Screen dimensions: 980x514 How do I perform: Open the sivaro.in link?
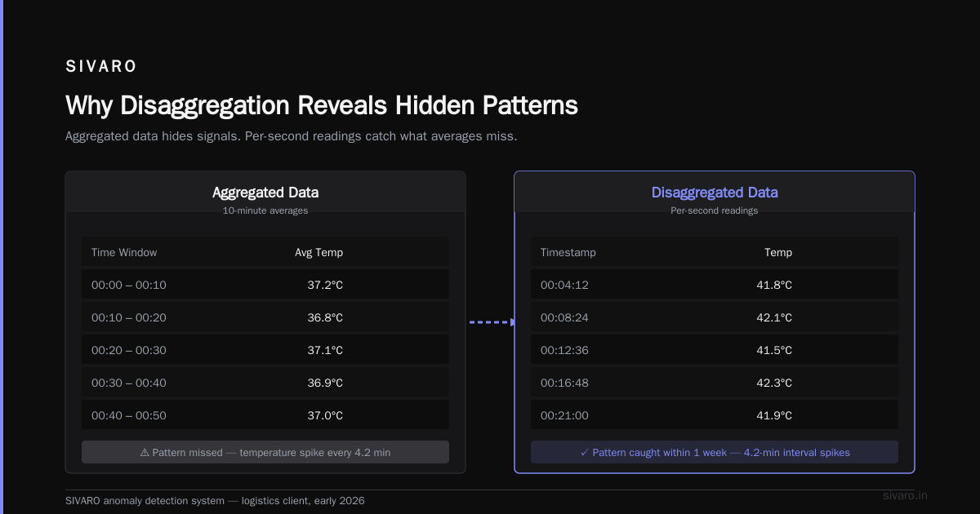coord(906,495)
